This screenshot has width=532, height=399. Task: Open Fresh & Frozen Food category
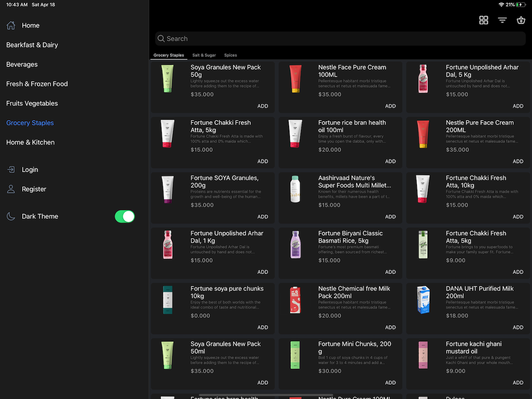pyautogui.click(x=37, y=84)
